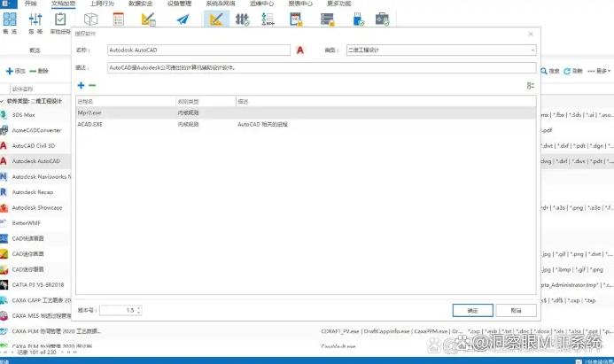Click the list view options icon in dialog
The width and height of the screenshot is (614, 364).
pos(530,85)
